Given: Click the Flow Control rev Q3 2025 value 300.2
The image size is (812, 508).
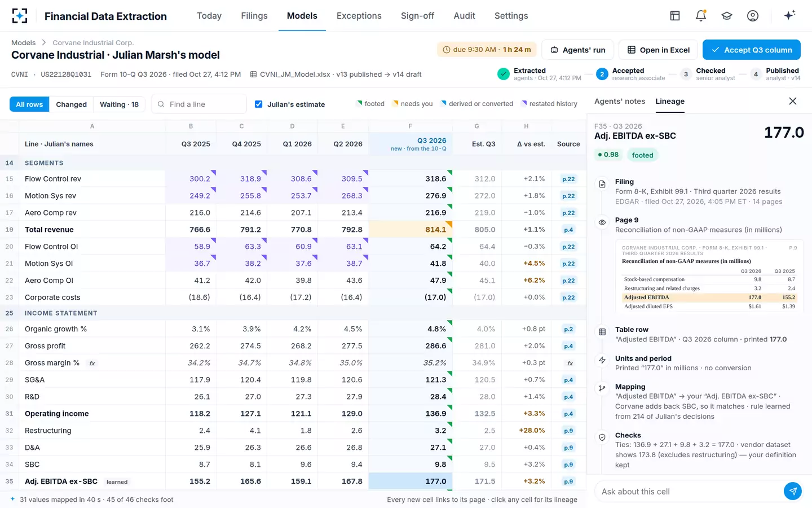Looking at the screenshot, I should 191,179.
